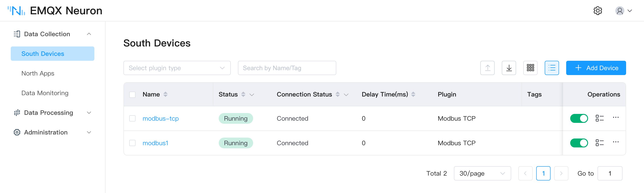Screen dimensions: 644x193
Task: Open more options for modbus1
Action: coord(616,142)
